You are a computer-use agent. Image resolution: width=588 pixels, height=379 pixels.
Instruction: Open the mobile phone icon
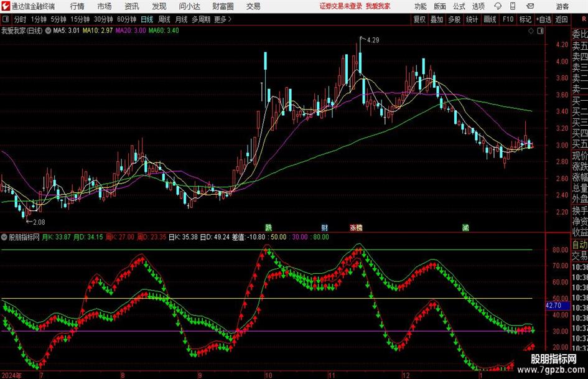513,6
